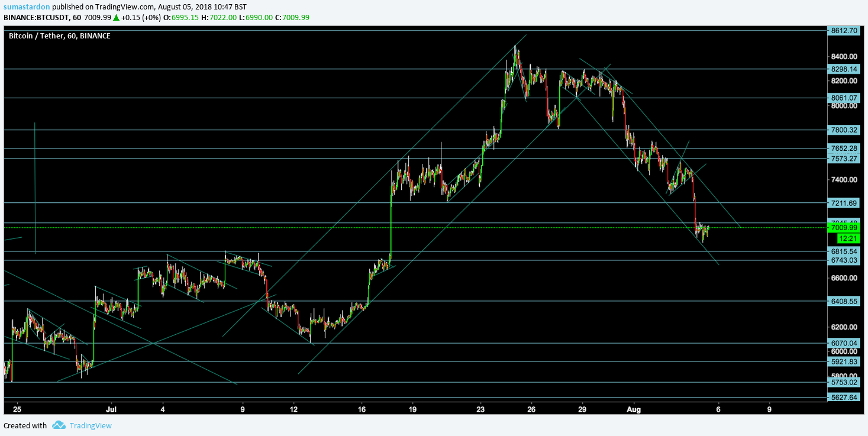The width and height of the screenshot is (868, 436).
Task: Click the 25 date label on time axis
Action: tap(17, 409)
